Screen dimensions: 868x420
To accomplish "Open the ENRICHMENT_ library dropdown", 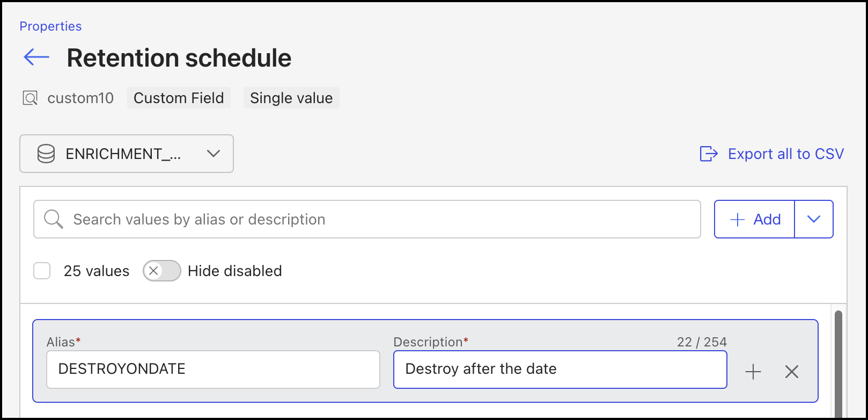I will (127, 154).
